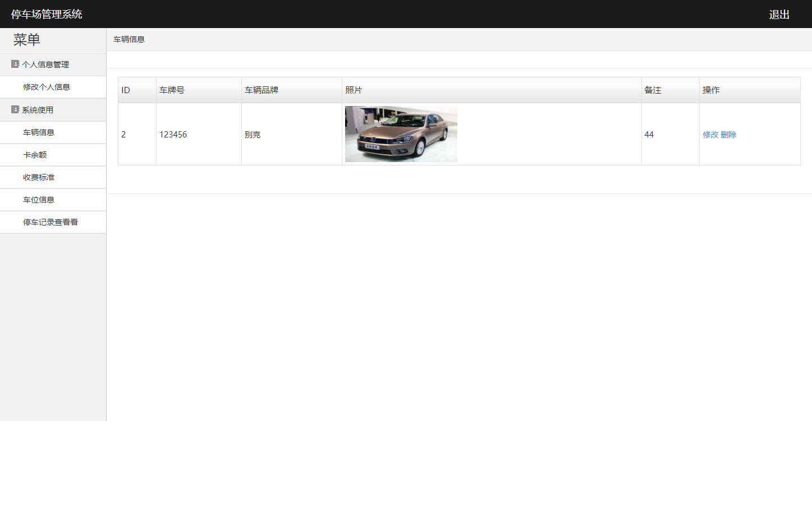This screenshot has height=529, width=812.
Task: Collapse the 系统使用 section
Action: 38,109
